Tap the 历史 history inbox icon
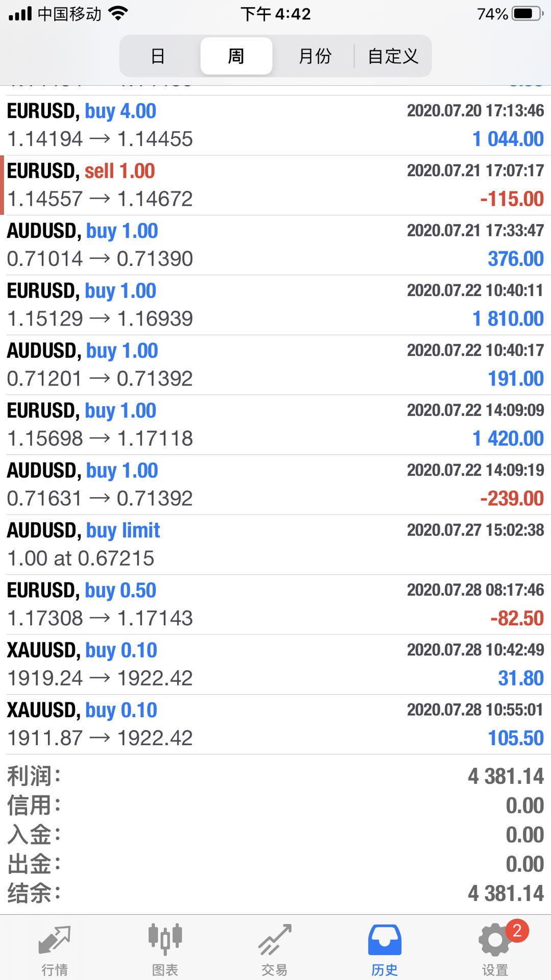Screen dimensions: 551x980 coord(385,940)
